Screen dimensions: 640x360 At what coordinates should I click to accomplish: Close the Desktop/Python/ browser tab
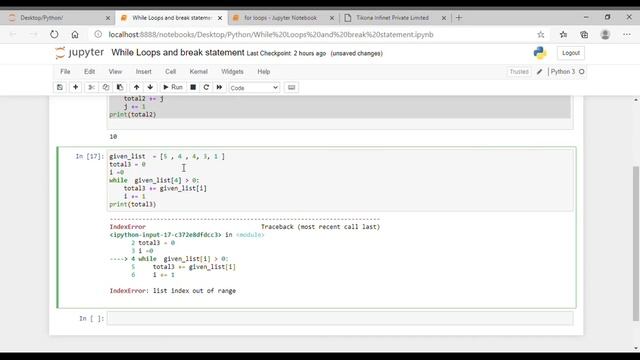tap(108, 18)
